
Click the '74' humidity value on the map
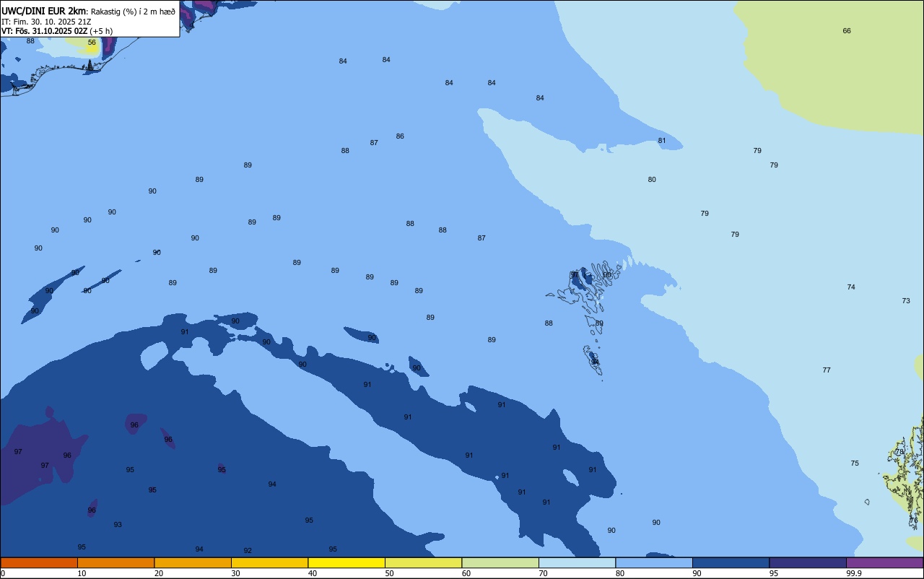coord(851,287)
